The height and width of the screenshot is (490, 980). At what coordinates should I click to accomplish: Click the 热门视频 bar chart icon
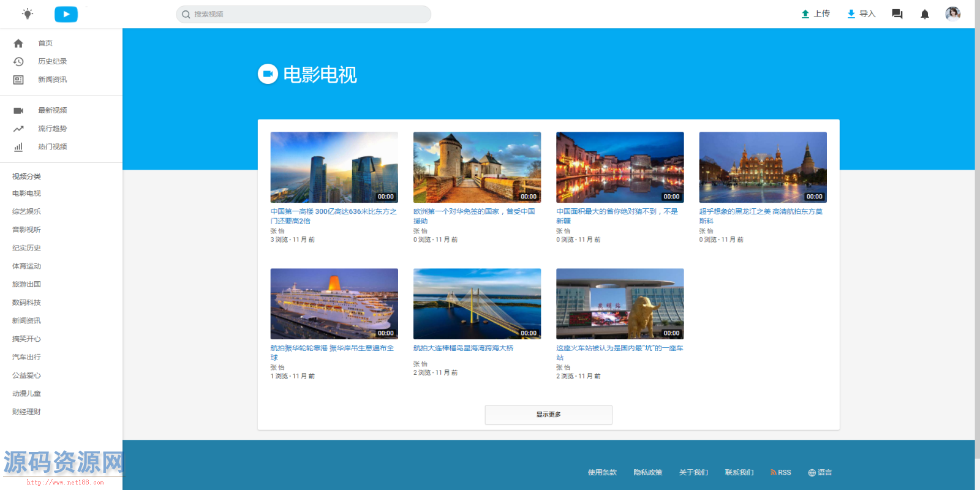pyautogui.click(x=18, y=147)
